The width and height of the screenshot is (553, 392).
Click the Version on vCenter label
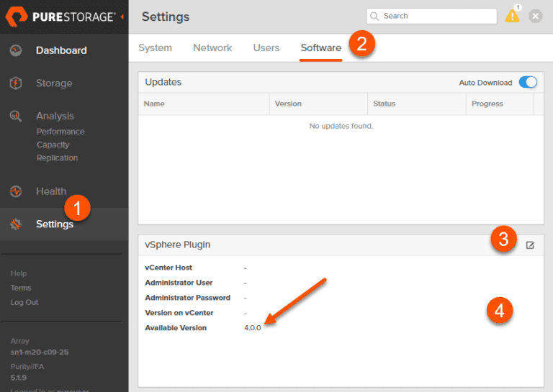[x=179, y=313]
